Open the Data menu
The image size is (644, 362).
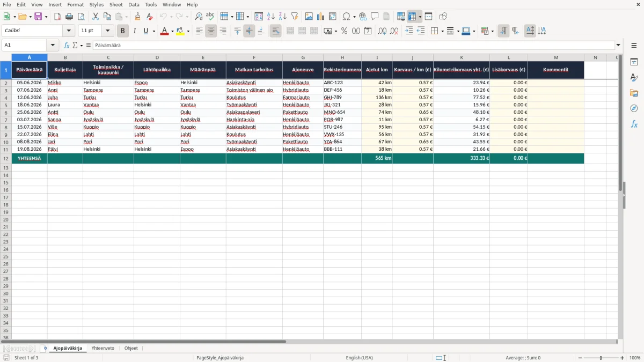tap(134, 4)
